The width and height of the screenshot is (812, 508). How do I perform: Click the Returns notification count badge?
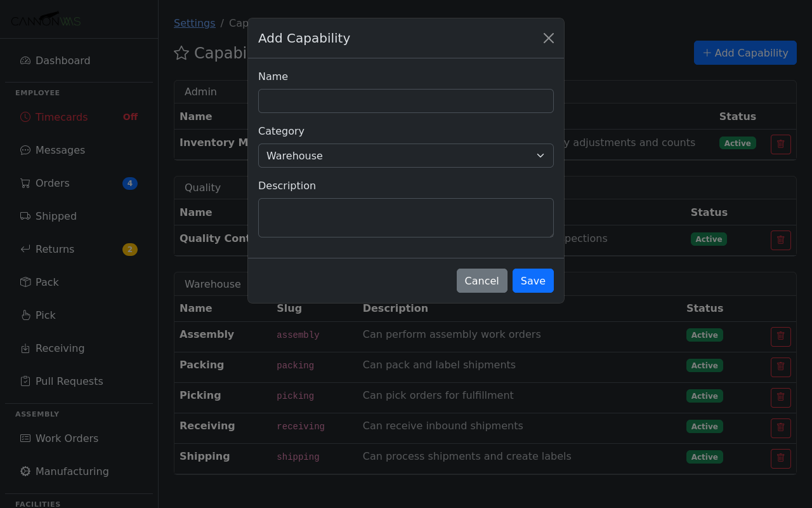(130, 249)
